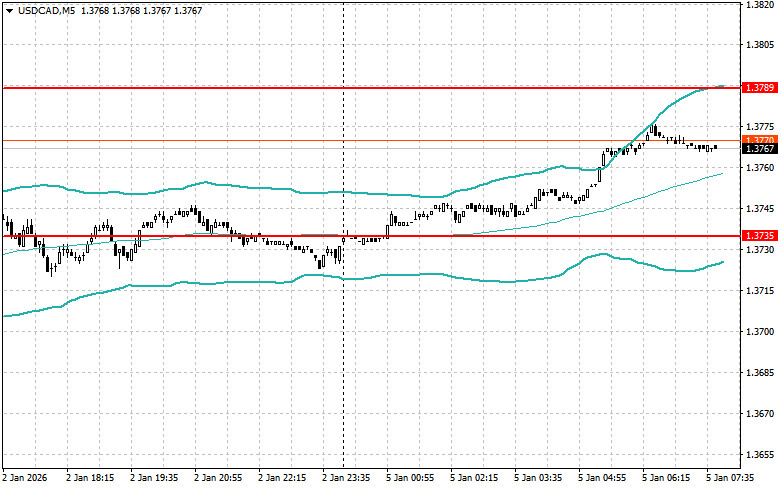
Task: Click the OHLC values 1.3768 1.3768 1.3767 1.3767
Action: point(141,10)
